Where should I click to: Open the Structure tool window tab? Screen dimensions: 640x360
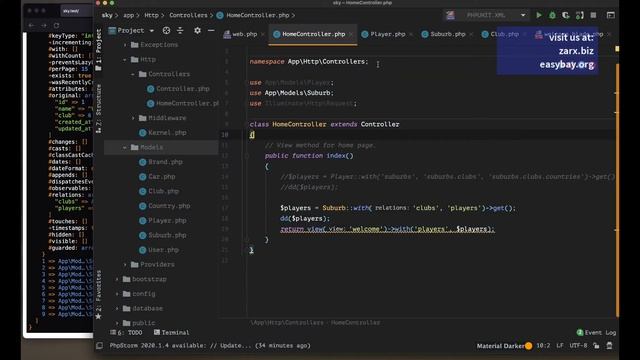98,109
